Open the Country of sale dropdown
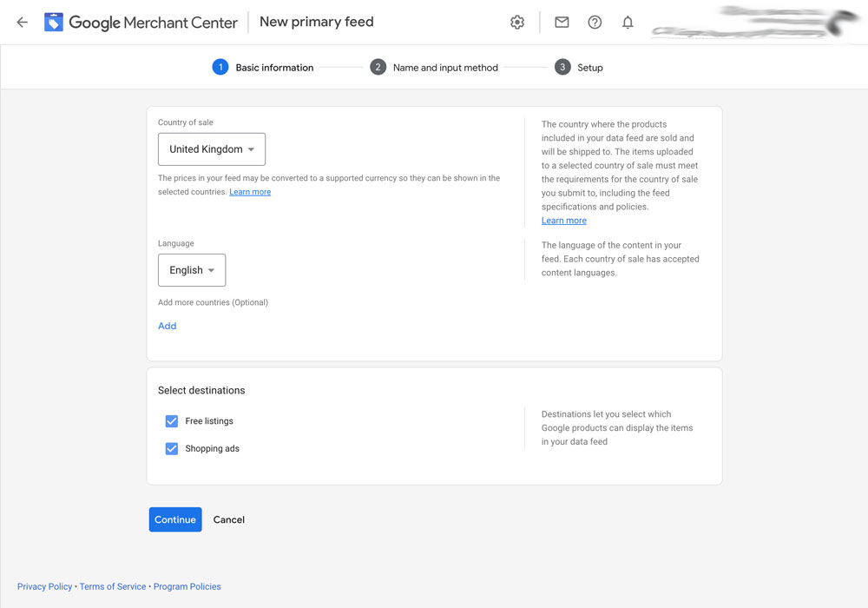This screenshot has width=868, height=608. pyautogui.click(x=212, y=149)
